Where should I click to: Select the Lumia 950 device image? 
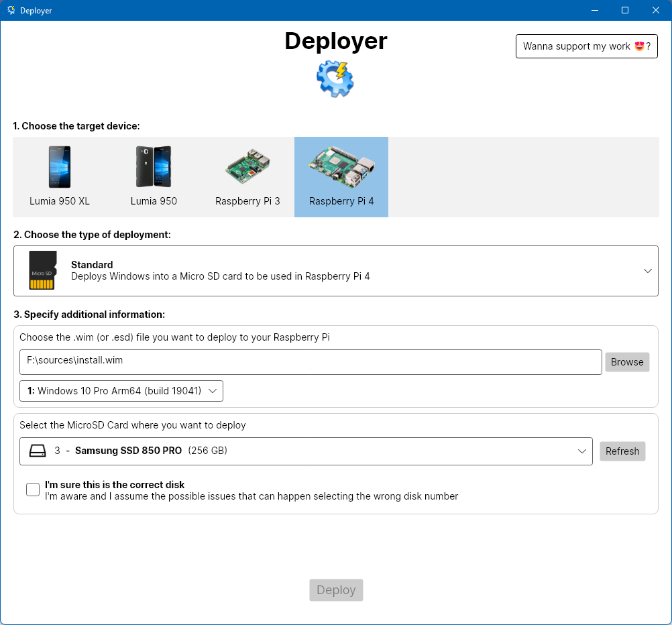coord(154,167)
